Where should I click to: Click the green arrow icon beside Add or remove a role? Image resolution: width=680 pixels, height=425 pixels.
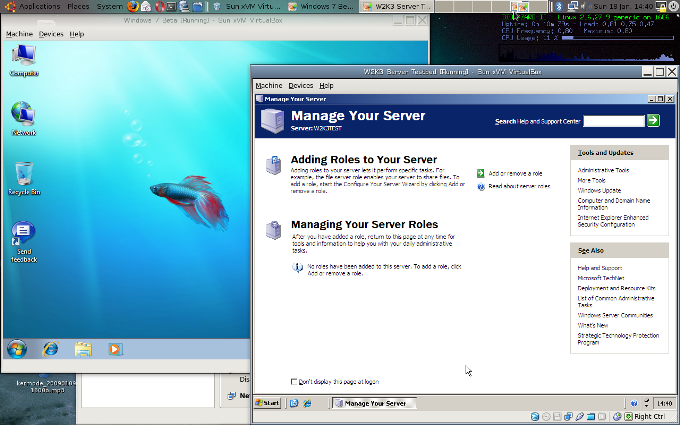[480, 173]
